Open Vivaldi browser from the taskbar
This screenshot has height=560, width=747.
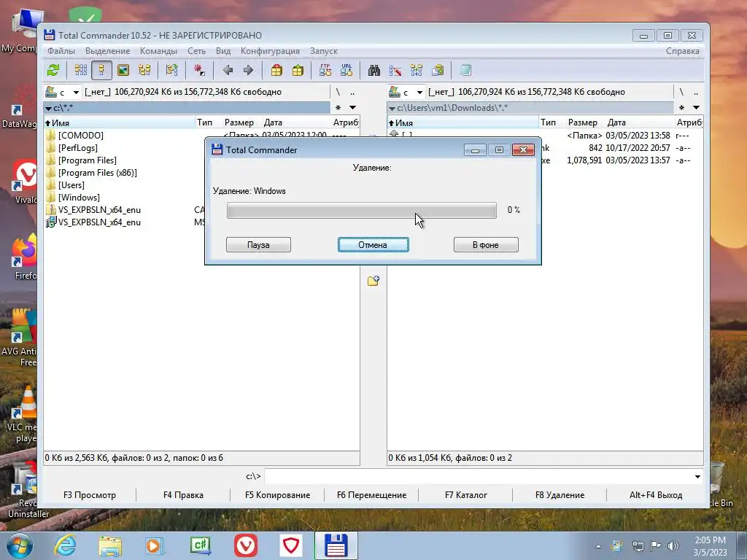[x=246, y=545]
